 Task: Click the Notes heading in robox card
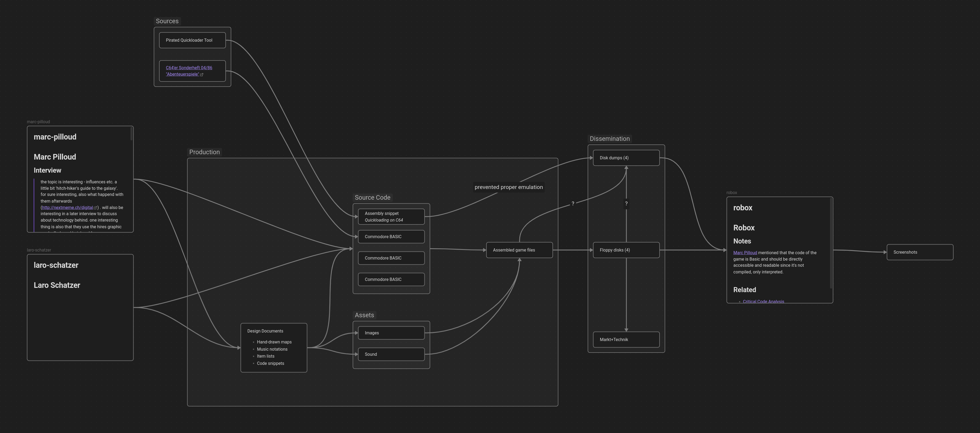[742, 241]
